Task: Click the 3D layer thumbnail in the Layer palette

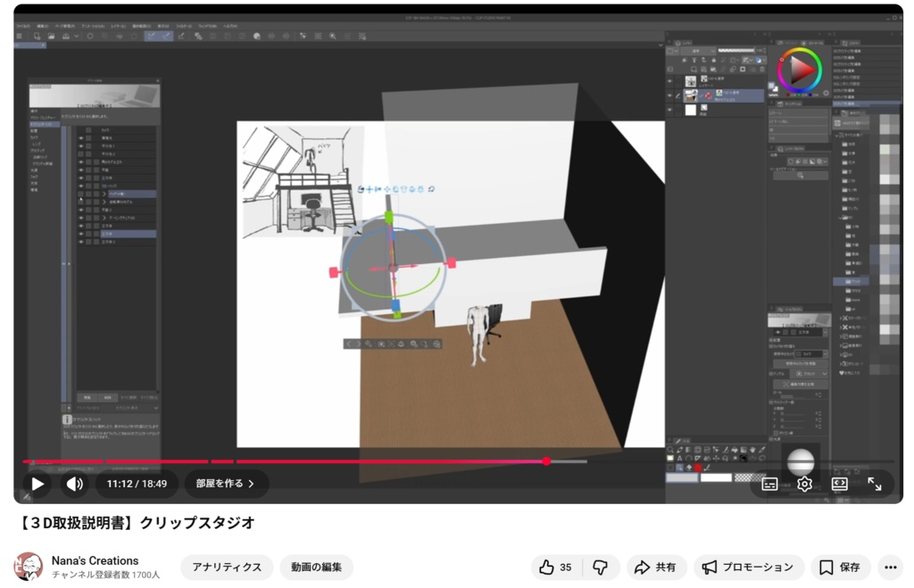Action: coord(691,95)
